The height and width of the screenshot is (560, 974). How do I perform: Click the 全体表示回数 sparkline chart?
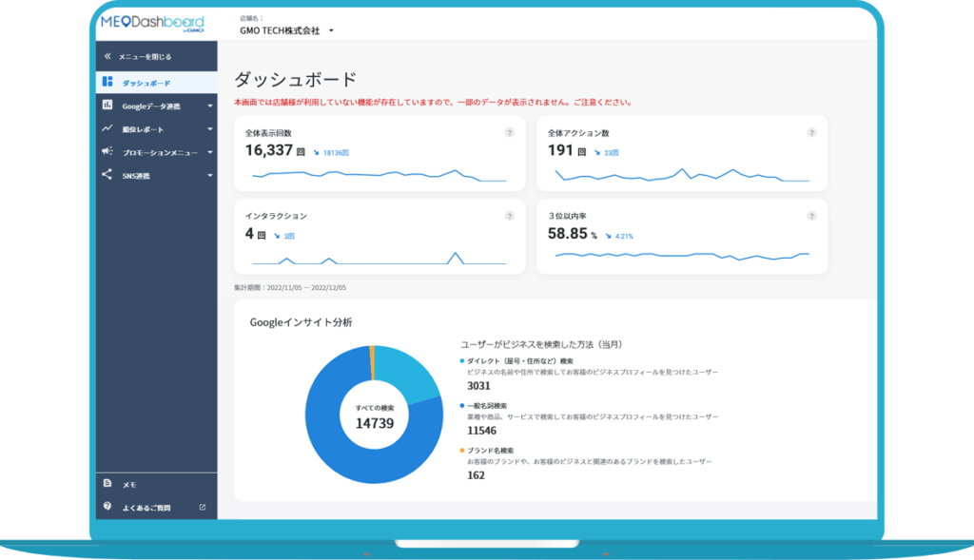point(379,174)
